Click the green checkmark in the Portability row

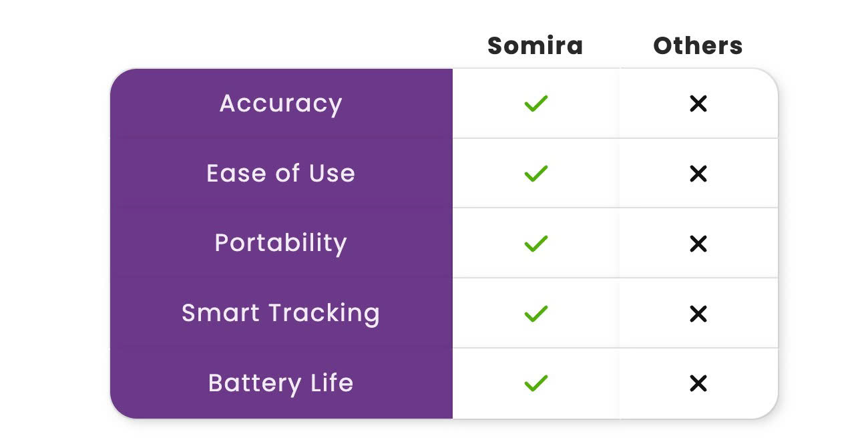tap(535, 243)
